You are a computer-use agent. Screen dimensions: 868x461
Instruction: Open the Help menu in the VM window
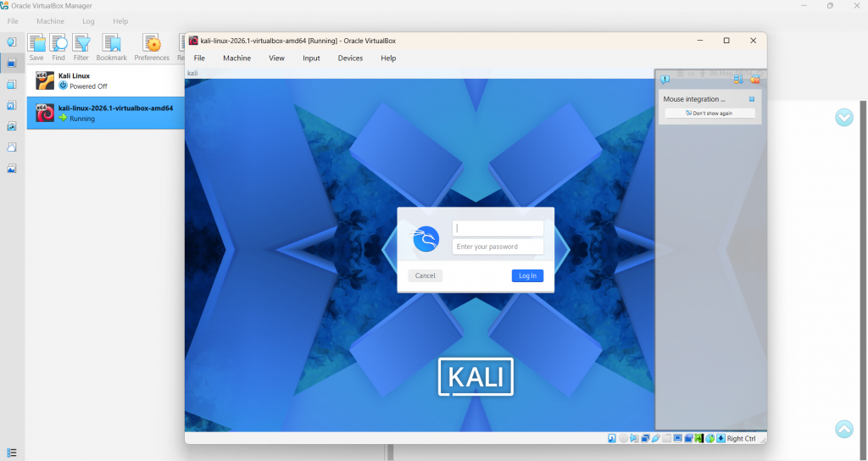tap(388, 58)
